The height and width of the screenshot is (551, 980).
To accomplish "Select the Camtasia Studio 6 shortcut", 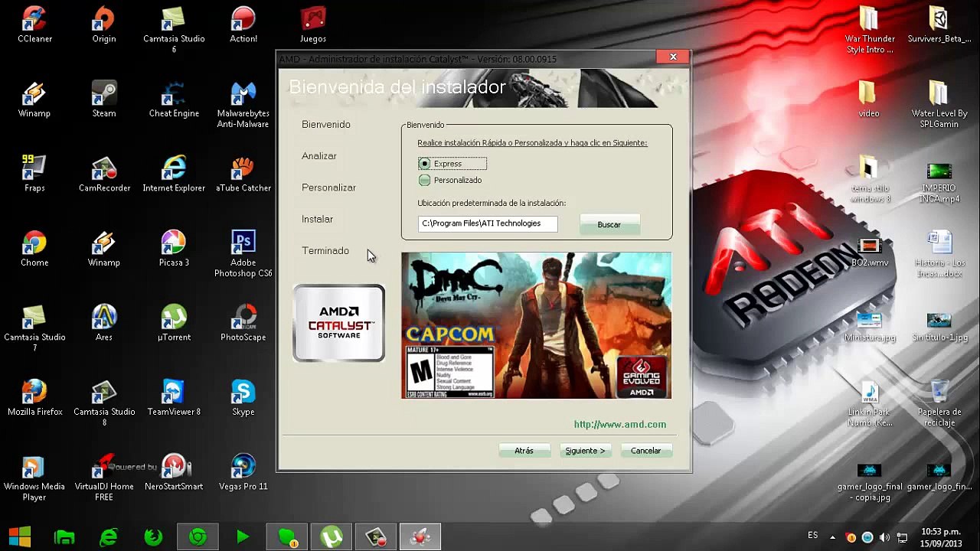I will tap(174, 30).
